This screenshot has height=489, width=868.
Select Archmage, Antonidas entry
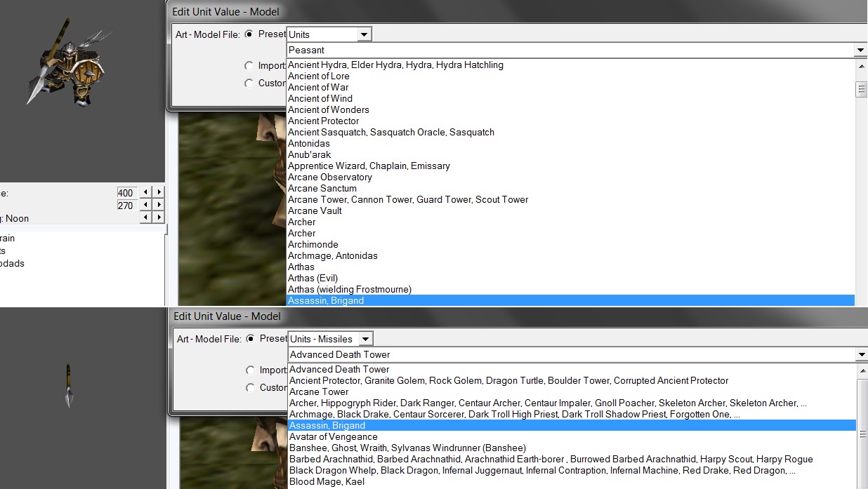pos(570,255)
